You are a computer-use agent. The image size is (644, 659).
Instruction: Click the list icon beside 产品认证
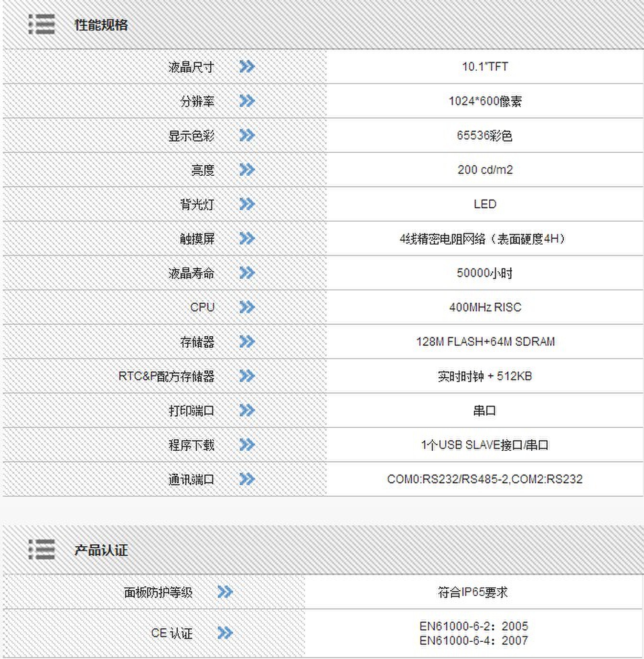[x=42, y=550]
